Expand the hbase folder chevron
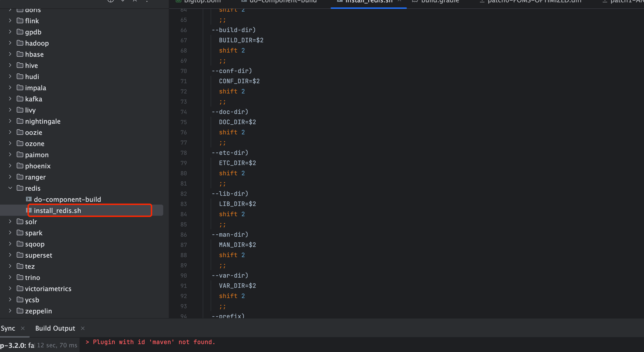The height and width of the screenshot is (352, 644). pos(10,54)
